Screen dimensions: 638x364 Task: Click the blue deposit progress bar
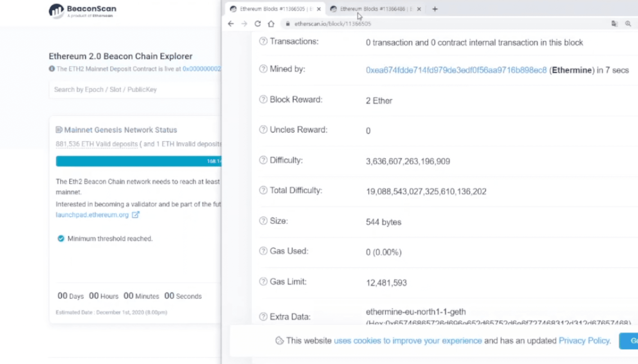click(139, 161)
